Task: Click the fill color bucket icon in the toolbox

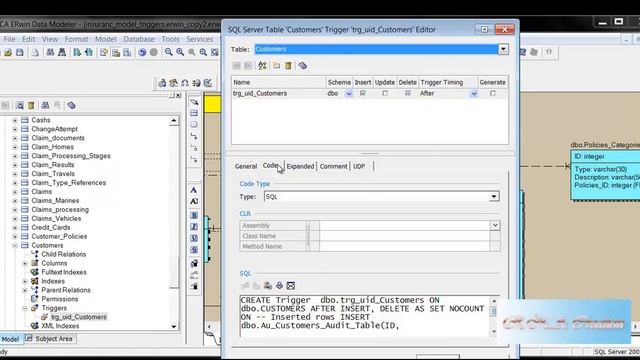Action: 194,264
